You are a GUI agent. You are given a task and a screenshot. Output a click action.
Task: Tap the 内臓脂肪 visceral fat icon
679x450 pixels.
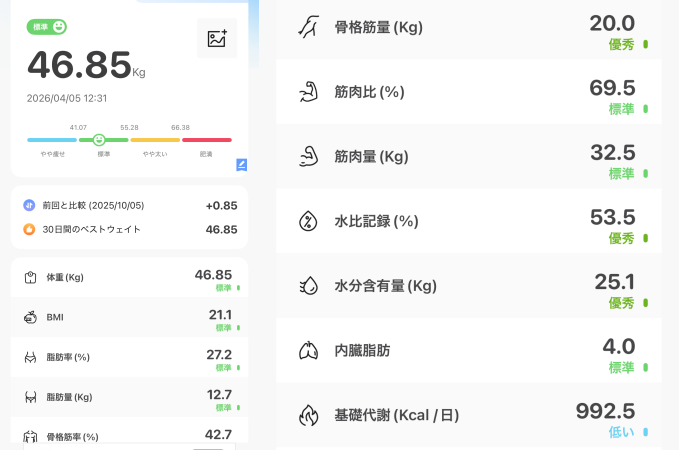(307, 351)
